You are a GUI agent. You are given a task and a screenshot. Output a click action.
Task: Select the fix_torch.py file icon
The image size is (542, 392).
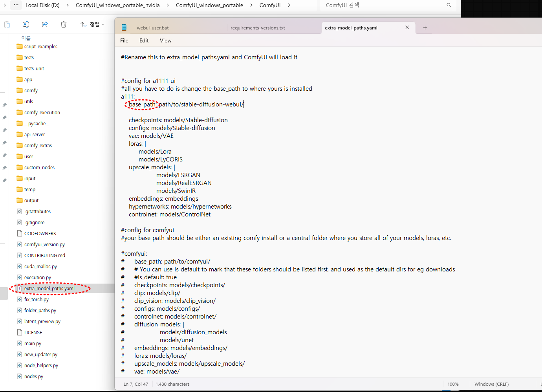pyautogui.click(x=20, y=299)
